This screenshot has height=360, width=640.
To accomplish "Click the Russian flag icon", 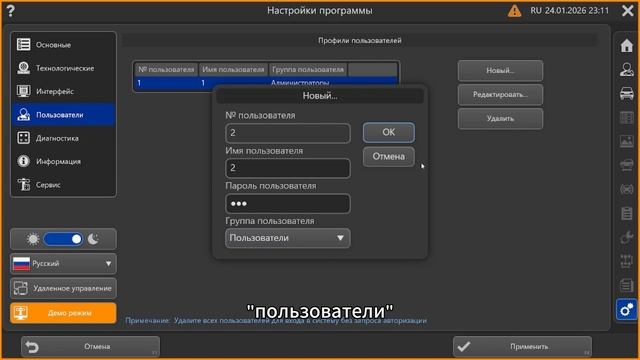I will 21,264.
